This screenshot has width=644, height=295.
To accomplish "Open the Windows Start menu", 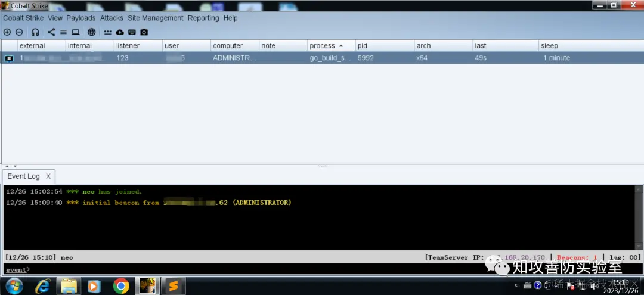I will (14, 286).
